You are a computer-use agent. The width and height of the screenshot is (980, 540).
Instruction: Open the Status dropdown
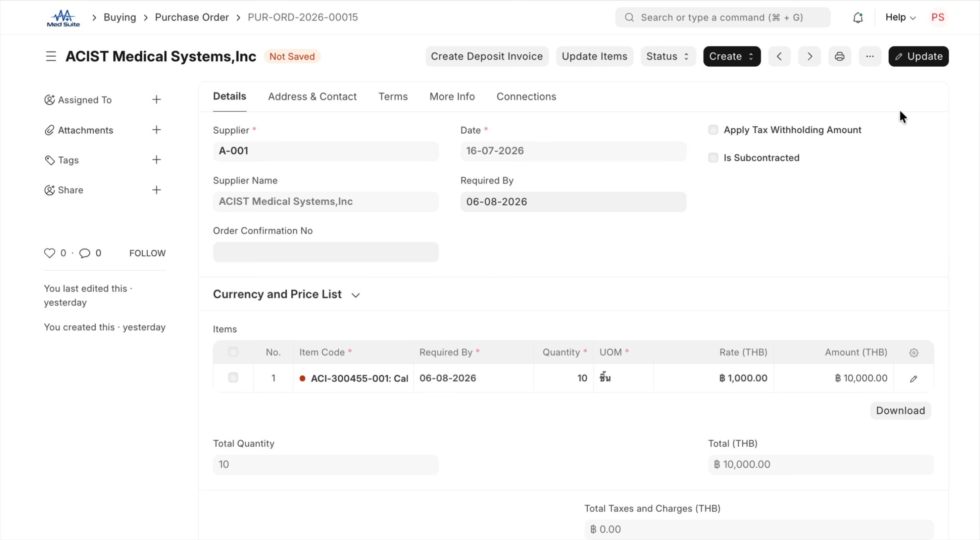coord(668,56)
